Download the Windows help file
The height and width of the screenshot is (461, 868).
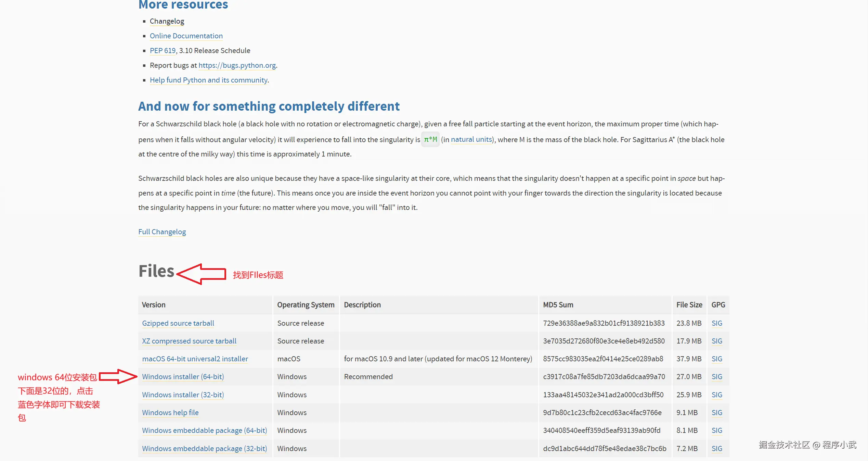pos(170,413)
